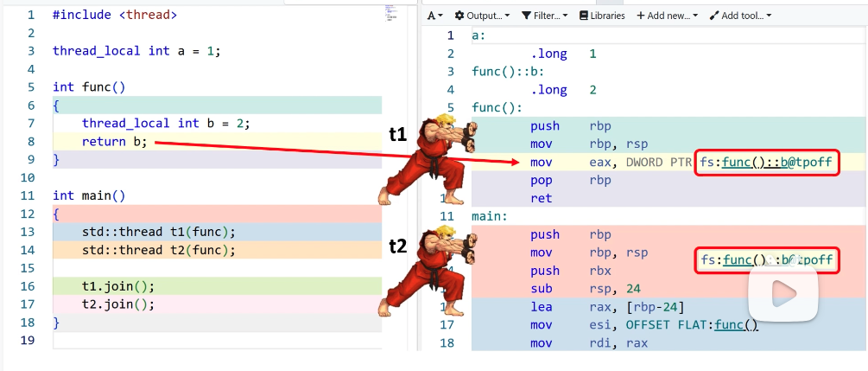
Task: Click the 'std::thread t1(func);' line
Action: tap(159, 232)
